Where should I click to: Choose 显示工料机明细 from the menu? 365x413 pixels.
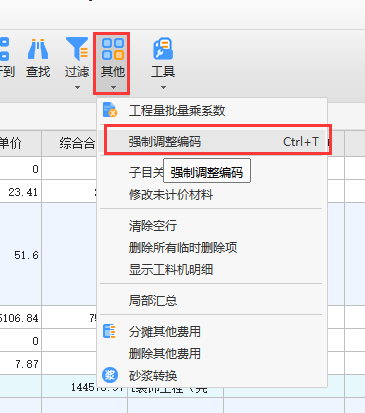pyautogui.click(x=212, y=270)
